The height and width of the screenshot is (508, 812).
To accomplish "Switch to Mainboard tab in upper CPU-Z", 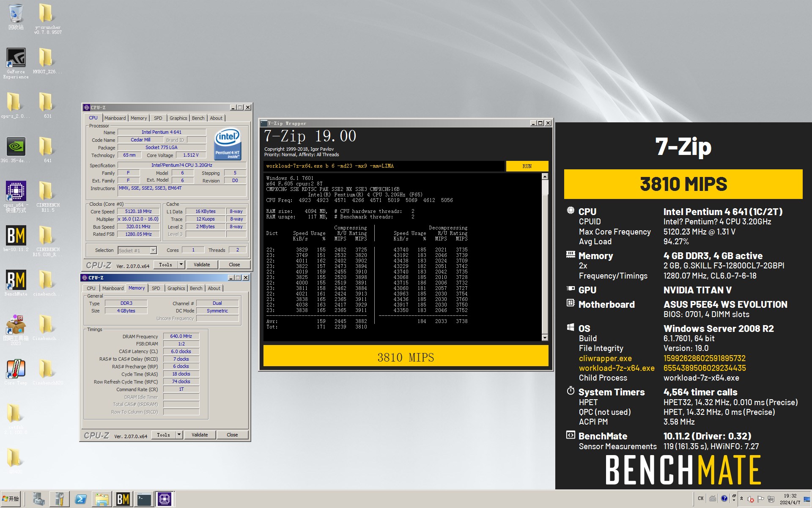I will coord(115,118).
